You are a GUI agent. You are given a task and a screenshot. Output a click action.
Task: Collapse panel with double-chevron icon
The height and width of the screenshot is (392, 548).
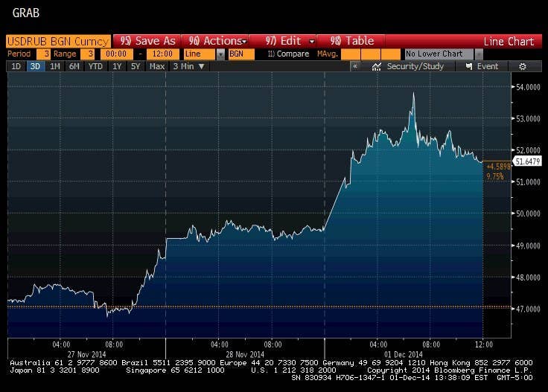tap(355, 66)
